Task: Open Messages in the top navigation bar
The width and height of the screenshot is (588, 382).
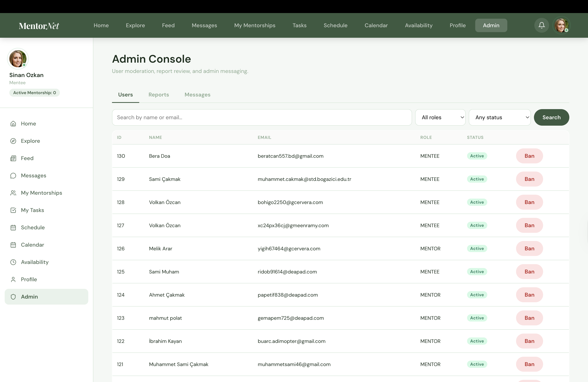Action: 204,25
